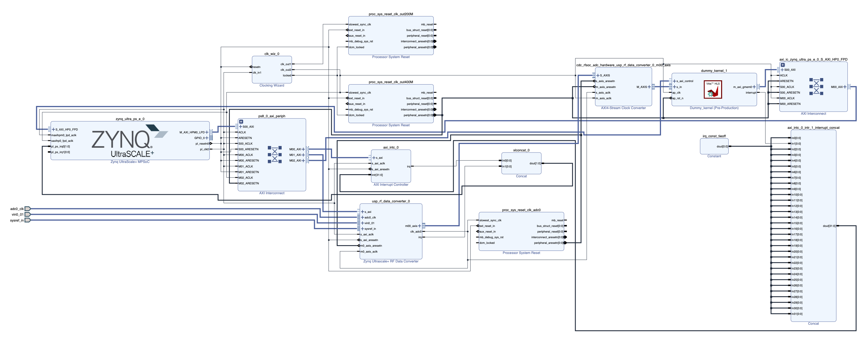The width and height of the screenshot is (868, 345).
Task: Select xlconcat_0 block title
Action: 521,150
